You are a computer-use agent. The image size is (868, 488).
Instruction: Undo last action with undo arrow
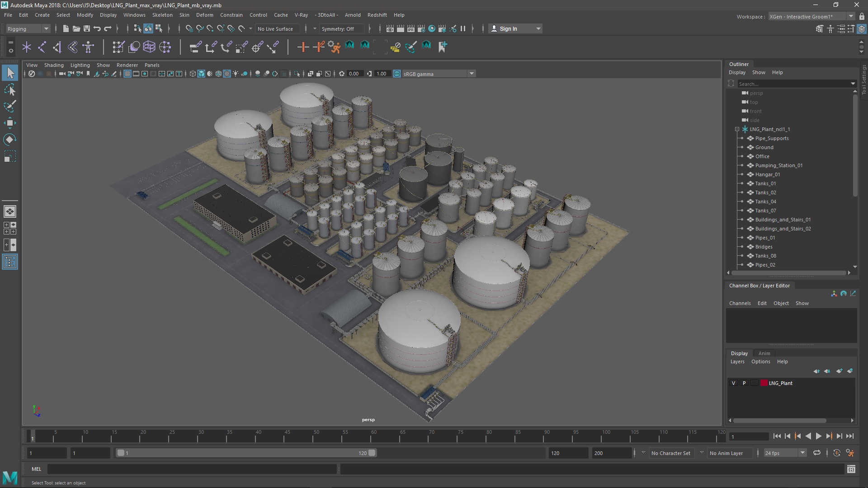tap(97, 28)
